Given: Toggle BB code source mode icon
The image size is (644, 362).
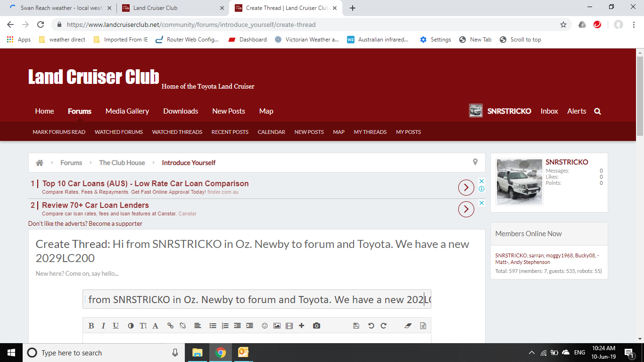Looking at the screenshot, I should tap(423, 326).
